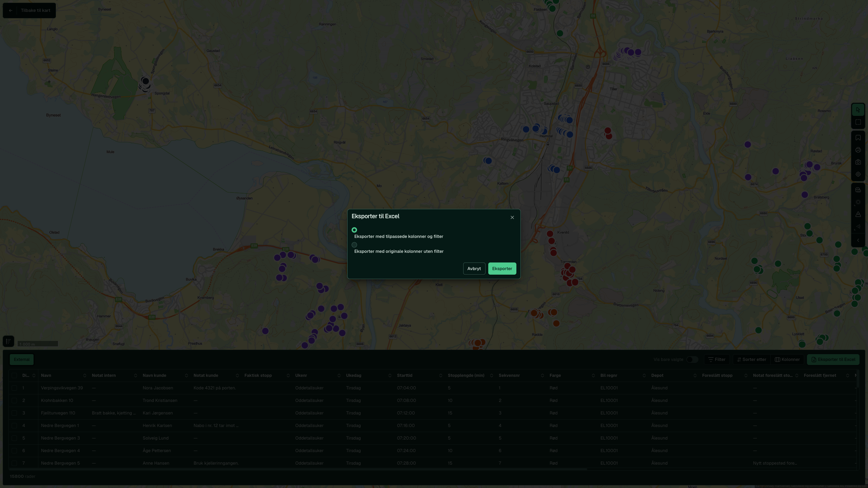The width and height of the screenshot is (868, 488).
Task: Activate the rectangle selection tool
Action: pos(858,122)
